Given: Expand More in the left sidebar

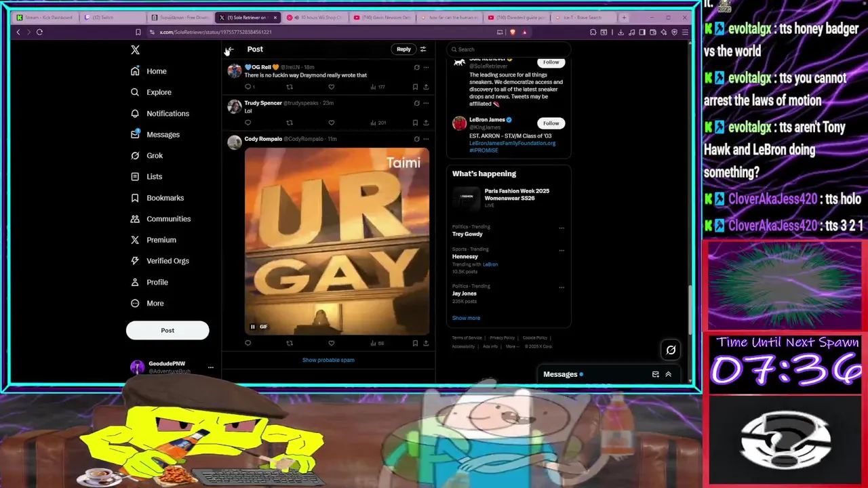Looking at the screenshot, I should [x=147, y=303].
